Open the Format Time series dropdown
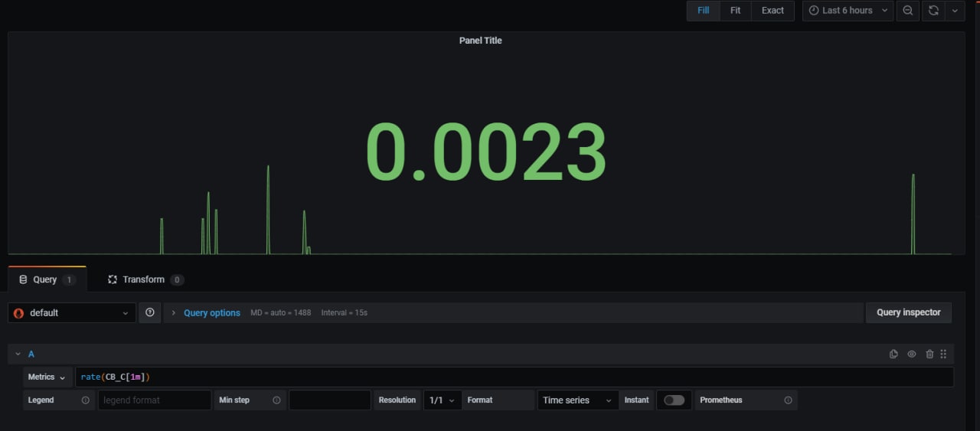Image resolution: width=980 pixels, height=431 pixels. coord(578,400)
